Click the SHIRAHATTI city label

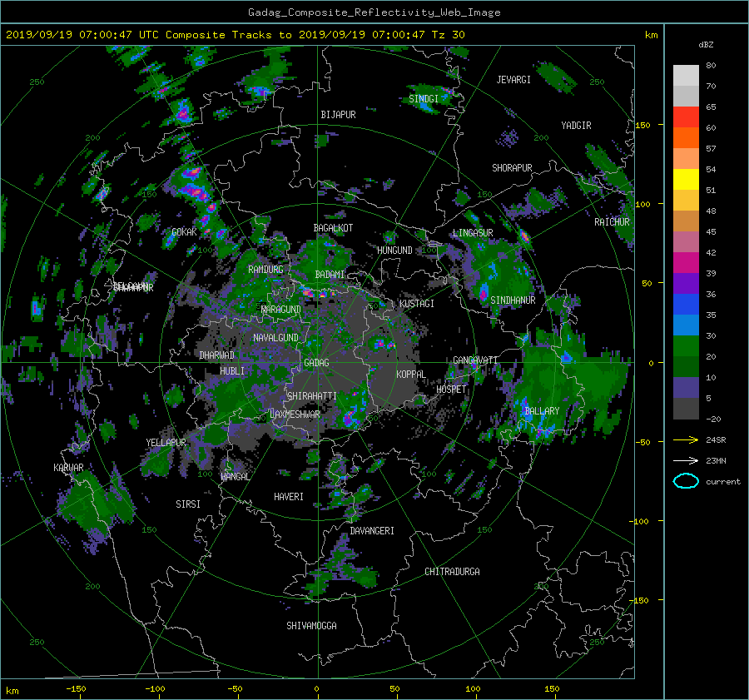pos(312,395)
